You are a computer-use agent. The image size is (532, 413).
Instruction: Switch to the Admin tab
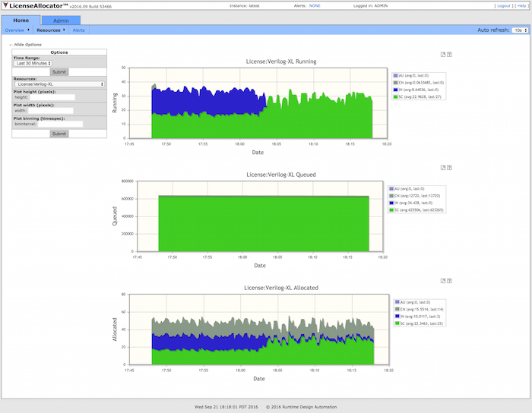click(x=61, y=20)
